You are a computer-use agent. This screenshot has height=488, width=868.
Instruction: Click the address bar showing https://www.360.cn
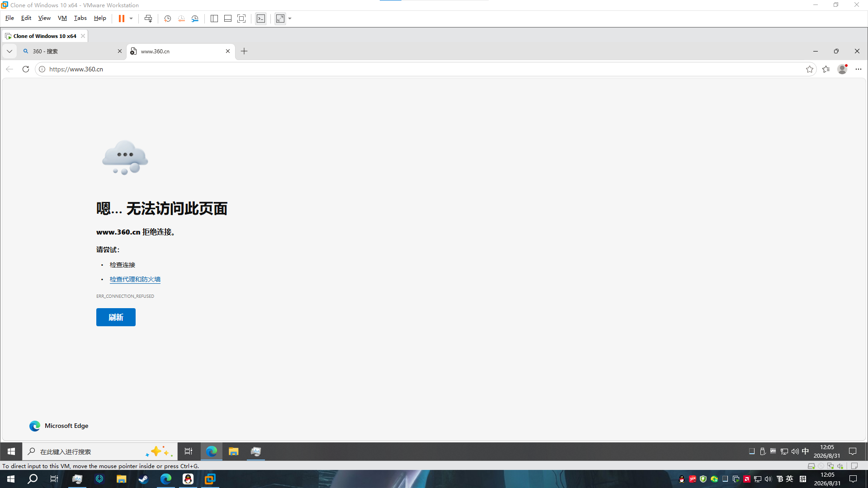425,69
